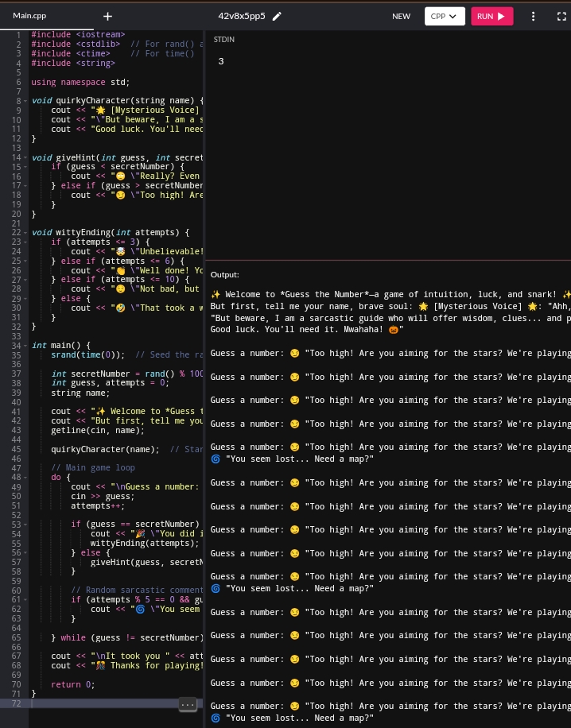Click '#include <iostream>' on line 1
The width and height of the screenshot is (571, 728).
pos(78,34)
